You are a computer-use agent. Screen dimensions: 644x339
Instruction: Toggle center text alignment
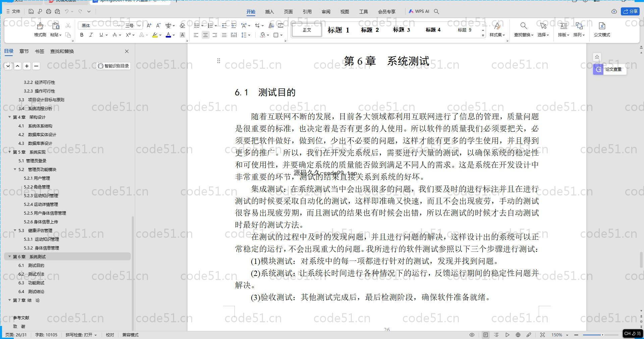(x=205, y=35)
